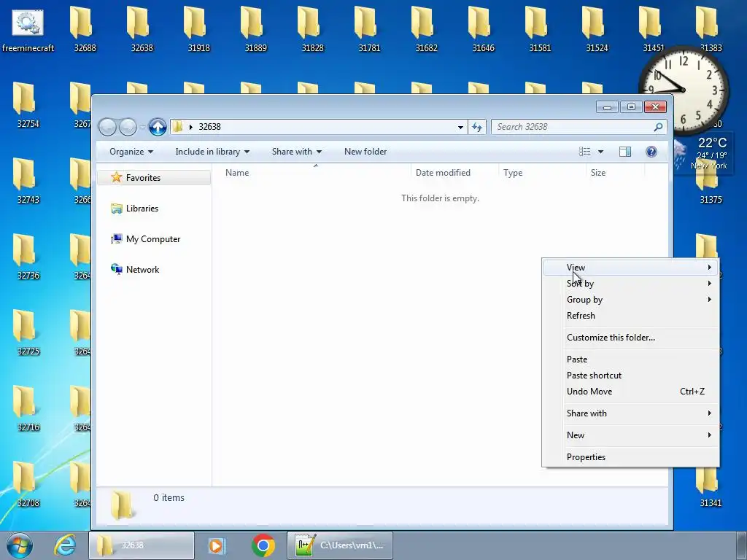Click the Refresh button beside the address bar
This screenshot has width=747, height=560.
click(477, 127)
